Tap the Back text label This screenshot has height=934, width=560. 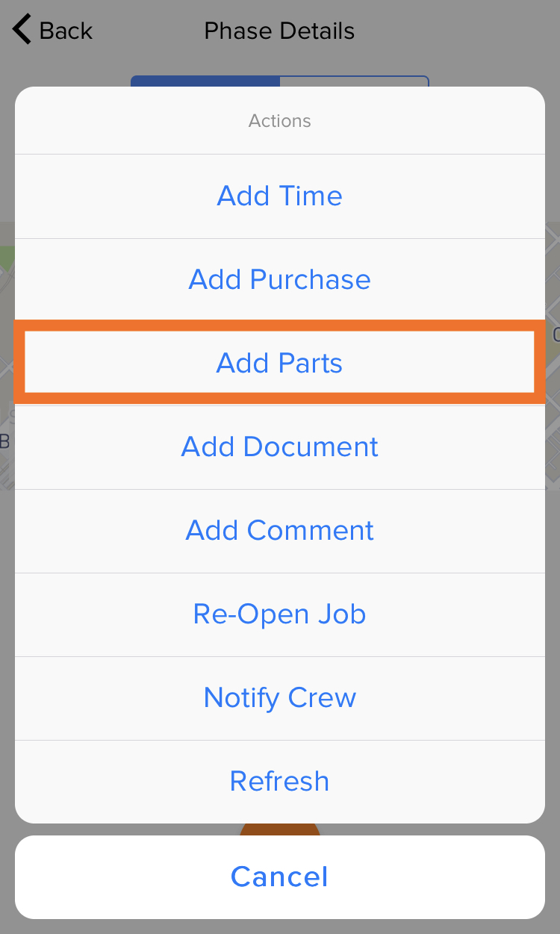[66, 31]
